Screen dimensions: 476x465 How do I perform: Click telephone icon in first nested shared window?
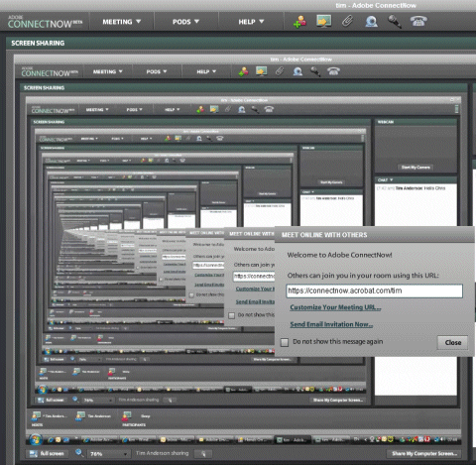[x=333, y=71]
